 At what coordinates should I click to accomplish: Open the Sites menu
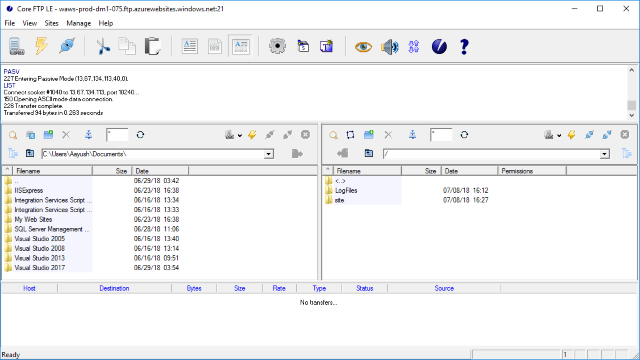tap(51, 23)
